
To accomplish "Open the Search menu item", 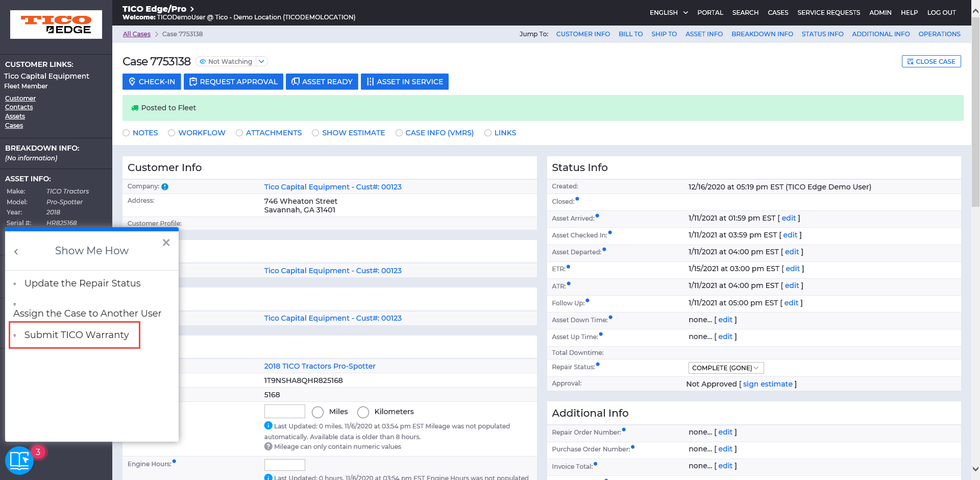I will (745, 12).
